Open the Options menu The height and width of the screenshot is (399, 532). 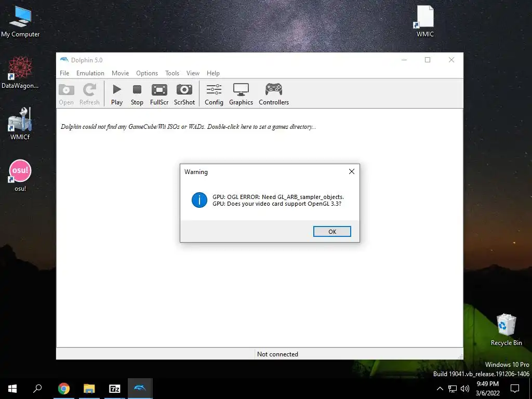(x=147, y=73)
